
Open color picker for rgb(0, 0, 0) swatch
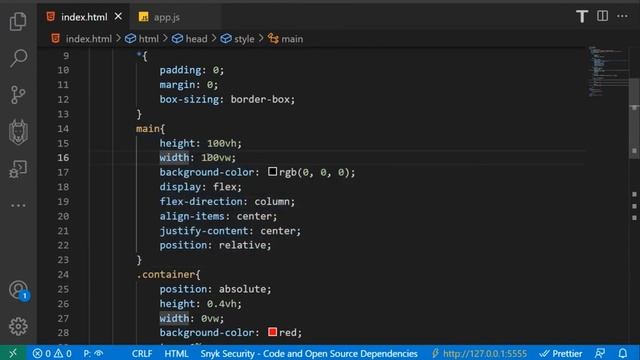click(272, 171)
